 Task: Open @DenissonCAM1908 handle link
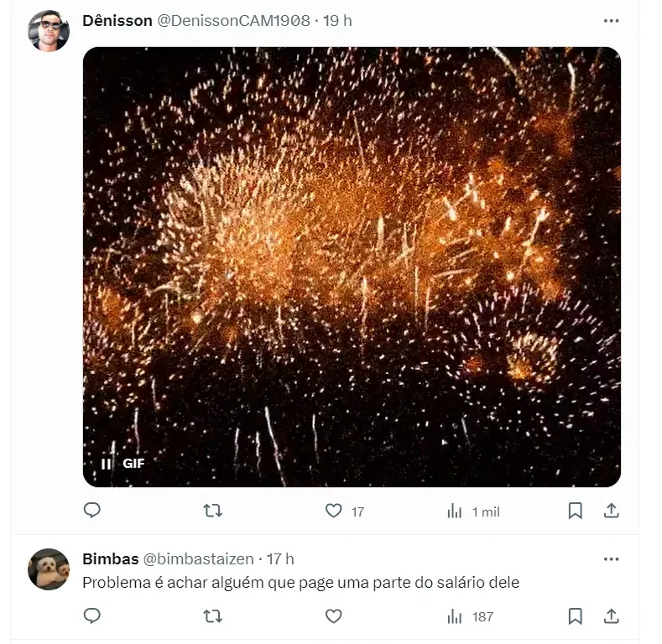pyautogui.click(x=233, y=21)
